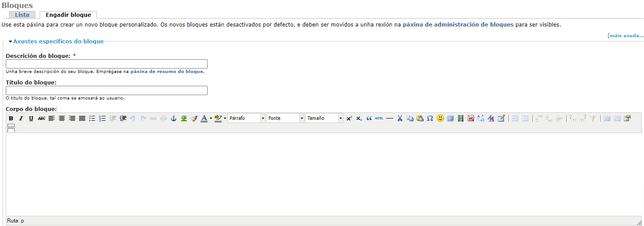The height and width of the screenshot is (226, 644).
Task: Center align the text
Action: point(61,118)
